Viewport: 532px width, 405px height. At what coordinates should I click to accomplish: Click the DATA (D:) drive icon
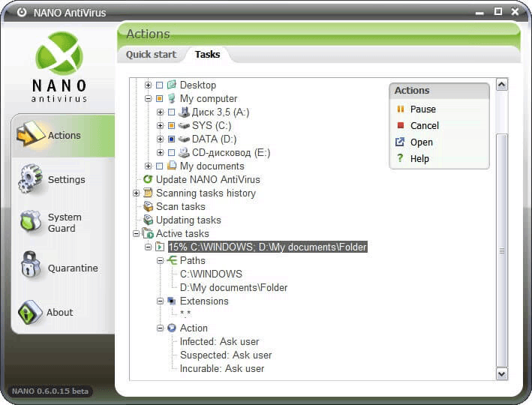pyautogui.click(x=184, y=139)
